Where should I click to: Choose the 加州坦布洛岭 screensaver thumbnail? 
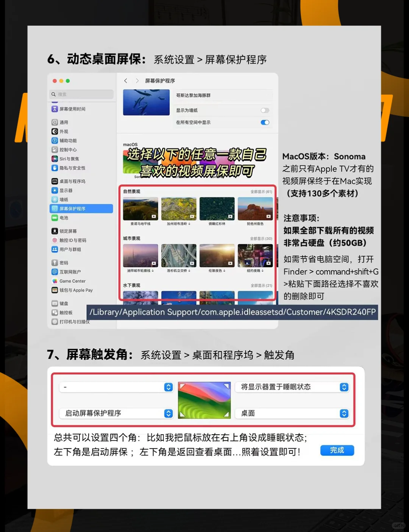[x=179, y=208]
